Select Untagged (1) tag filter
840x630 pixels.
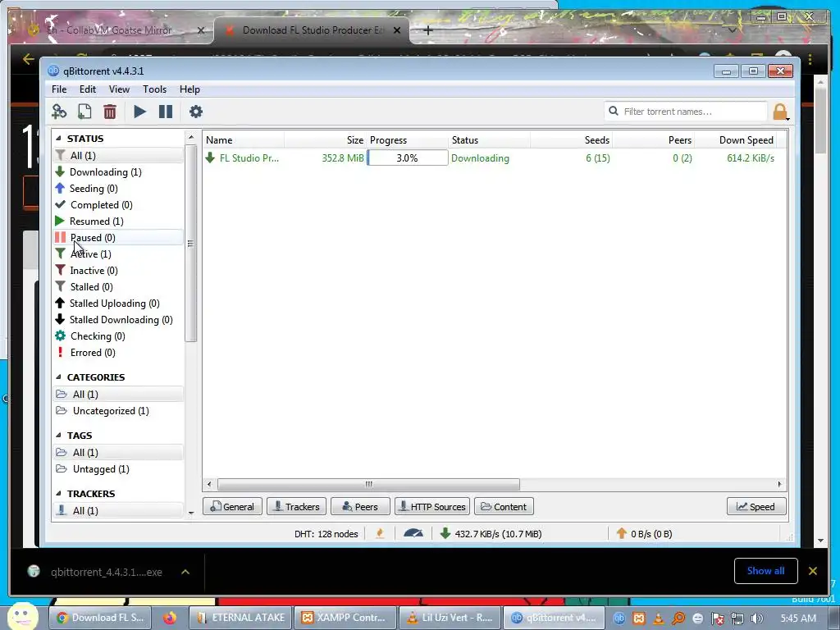[101, 468]
